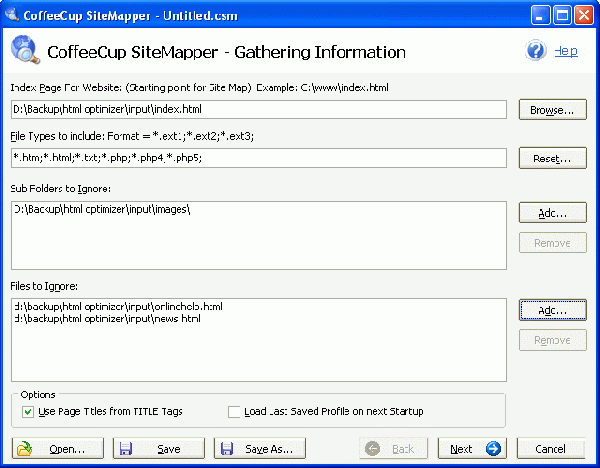Minimize the SiteMapper window
This screenshot has height=468, width=600.
pyautogui.click(x=540, y=15)
